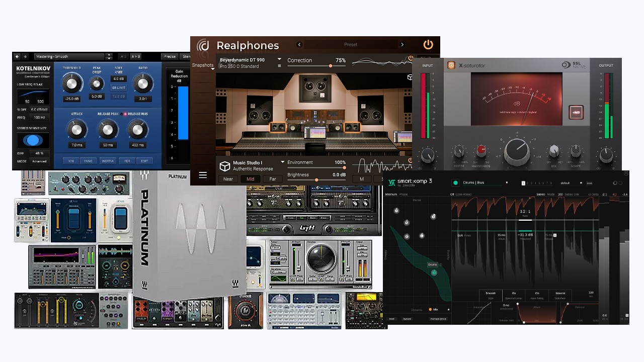Click the undo arrow icon in smart:comp 3
Image resolution: width=644 pixels, height=362 pixels.
(x=615, y=183)
